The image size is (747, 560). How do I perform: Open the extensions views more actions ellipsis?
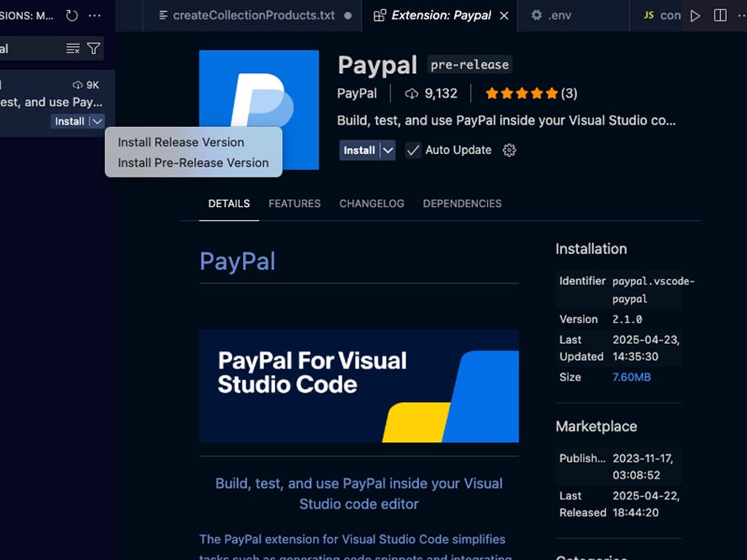(x=94, y=15)
